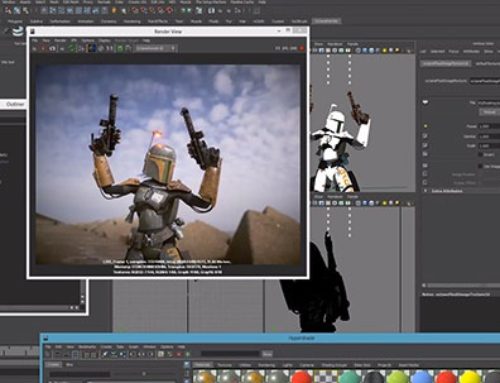Start IPR render with the green Render View icon
500x383 pixels.
coord(71,49)
